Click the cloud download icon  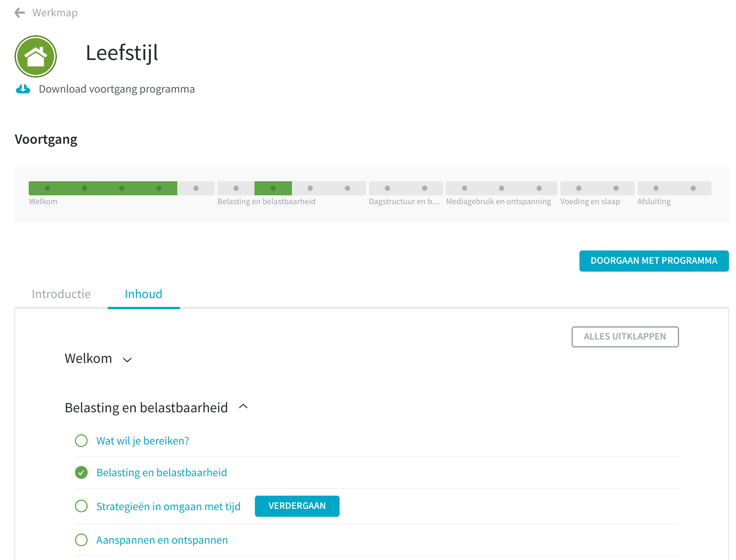pos(23,89)
